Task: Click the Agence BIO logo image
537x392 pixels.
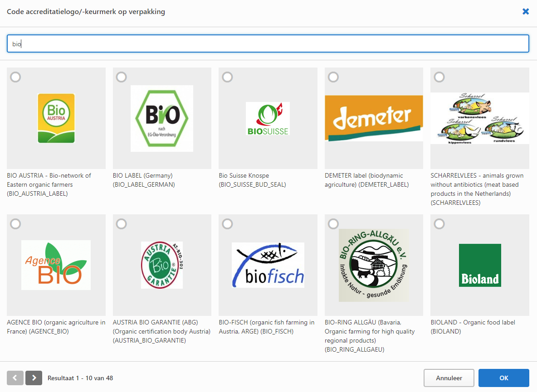Action: click(56, 265)
